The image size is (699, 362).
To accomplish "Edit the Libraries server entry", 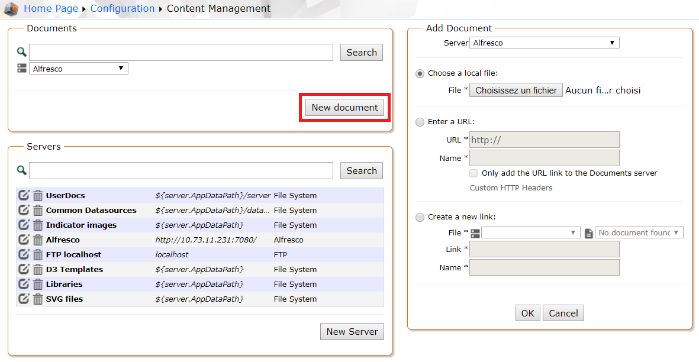I will coord(23,284).
